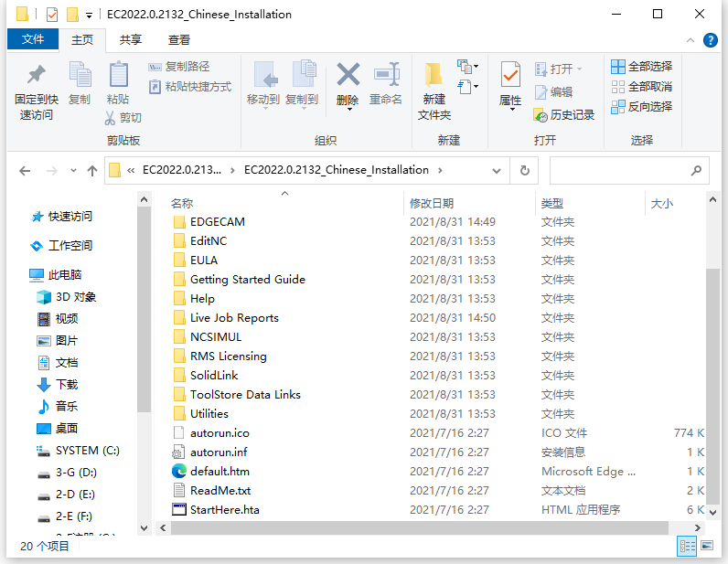Image resolution: width=728 pixels, height=564 pixels.
Task: Select Music (音乐) in sidebar
Action: [x=57, y=406]
